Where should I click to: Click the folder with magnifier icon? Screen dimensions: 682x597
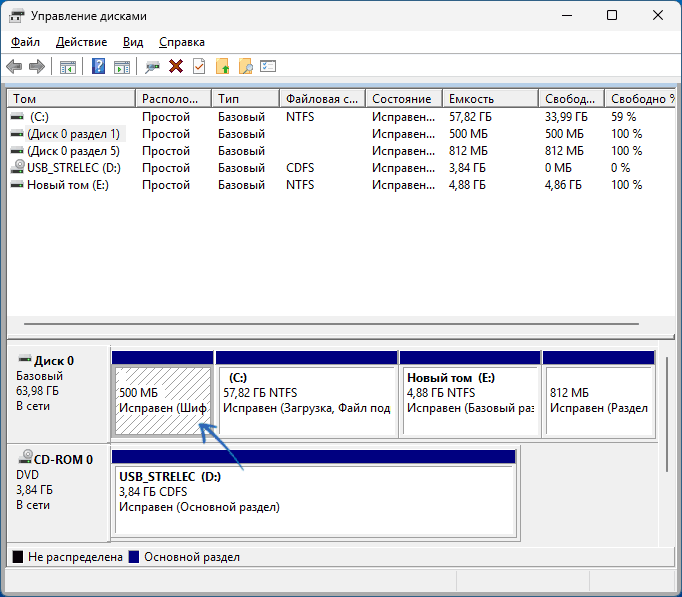[x=246, y=67]
